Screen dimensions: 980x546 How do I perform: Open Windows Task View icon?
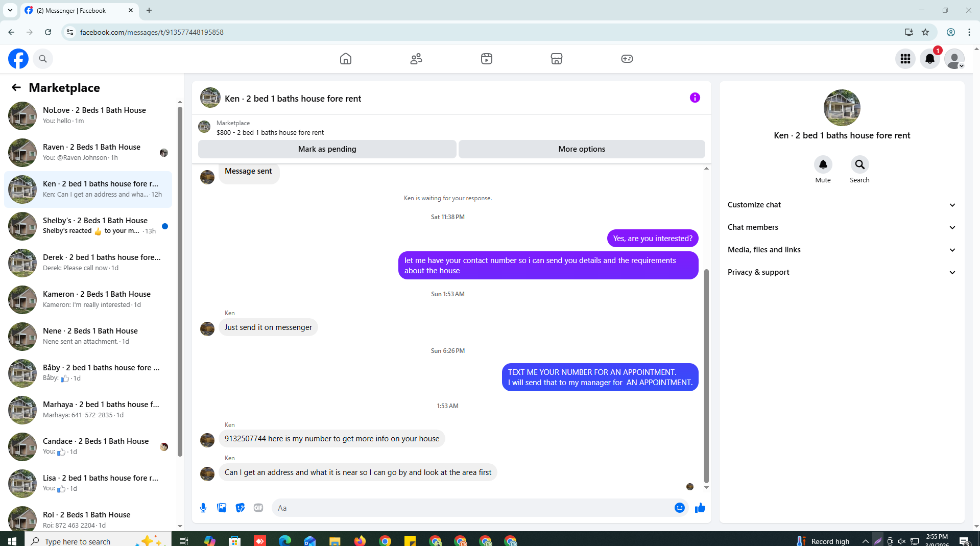coord(184,540)
